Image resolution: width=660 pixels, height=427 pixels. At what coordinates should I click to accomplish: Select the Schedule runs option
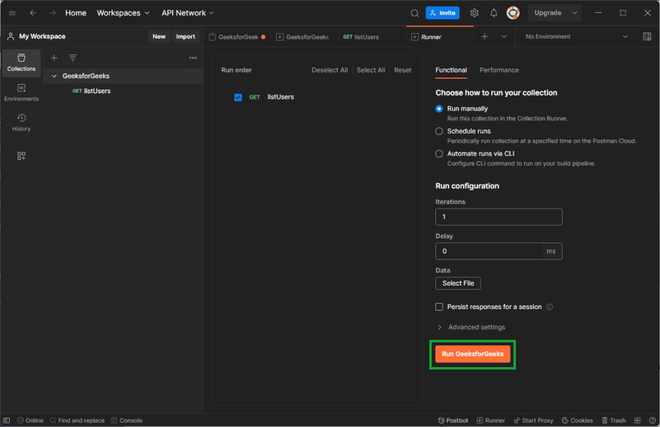tap(439, 131)
